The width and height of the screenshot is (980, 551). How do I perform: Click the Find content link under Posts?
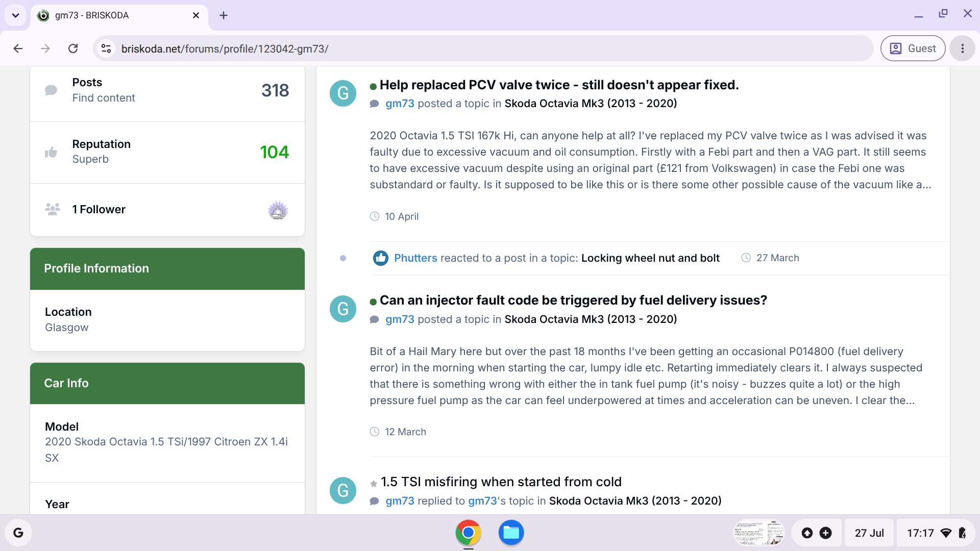point(104,98)
